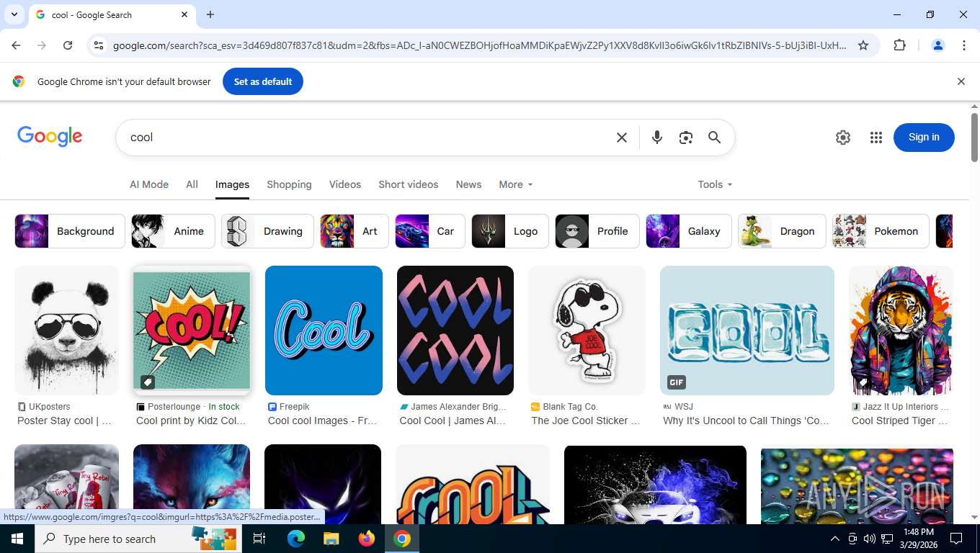Screen dimensions: 980x553
Task: Open File Explorer from the taskbar
Action: pyautogui.click(x=331, y=539)
